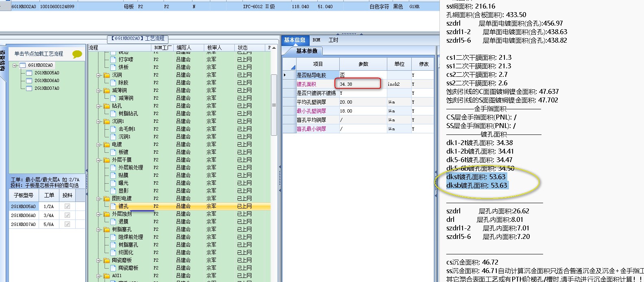Viewport: 644px width, 282px height.
Task: Click the document icon beside 退膜
Action: [113, 221]
